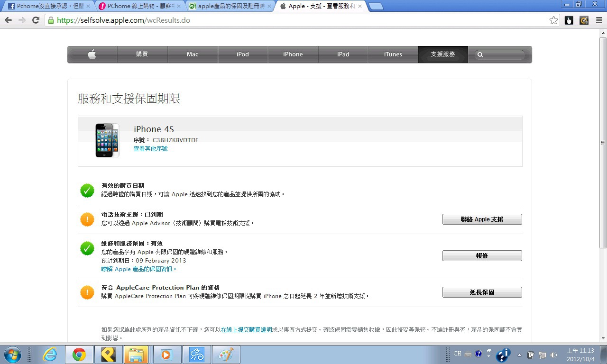Viewport: 607px width, 364px height.
Task: Go to iPhone in the navigation bar
Action: point(293,55)
